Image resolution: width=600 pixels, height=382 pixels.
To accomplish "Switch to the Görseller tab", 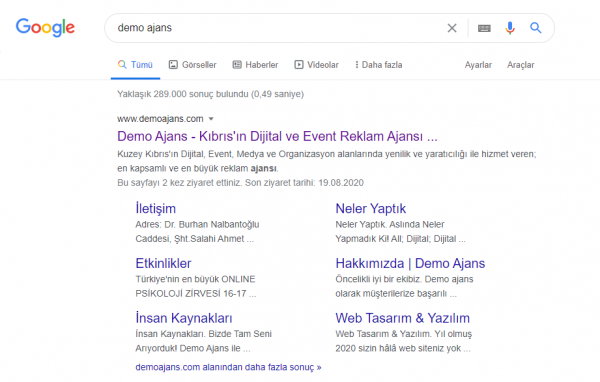I will [x=192, y=65].
